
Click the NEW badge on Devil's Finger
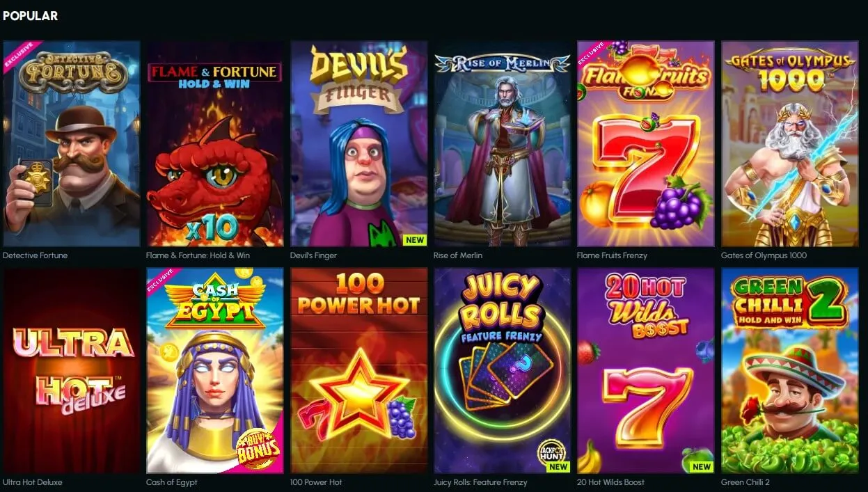pos(415,240)
